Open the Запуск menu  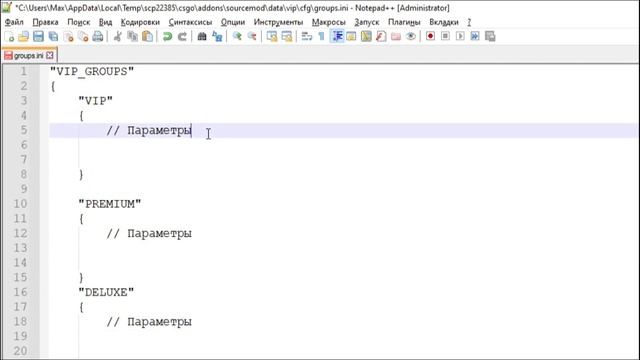[367, 22]
